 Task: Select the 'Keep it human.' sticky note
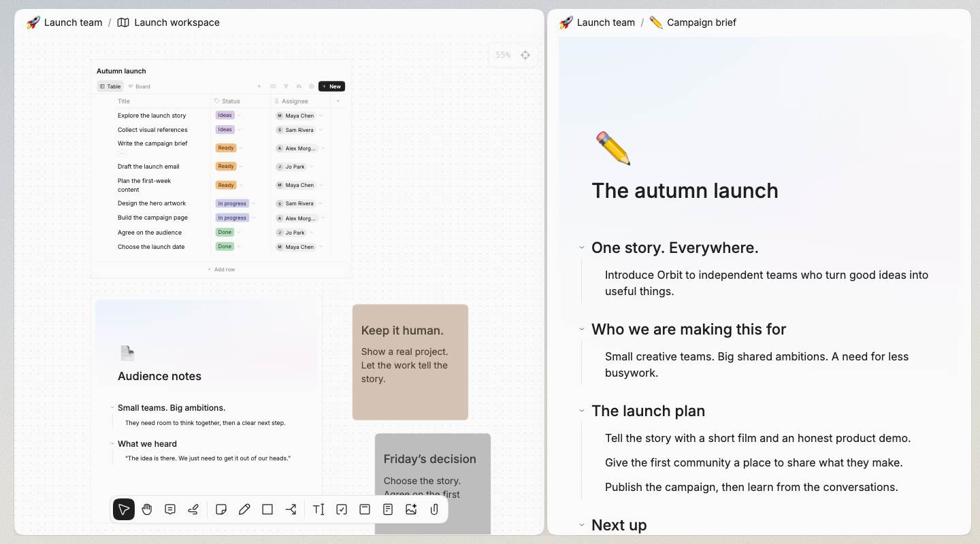tap(410, 362)
